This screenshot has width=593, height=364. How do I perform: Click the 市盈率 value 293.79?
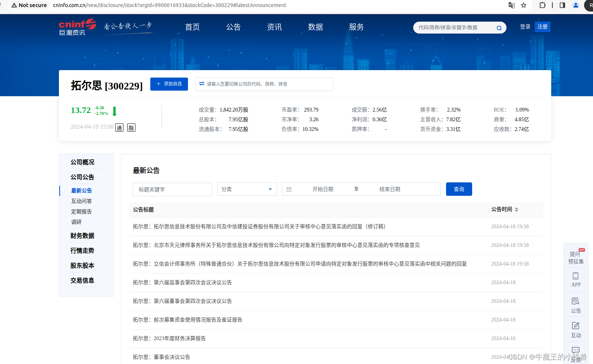pyautogui.click(x=311, y=110)
